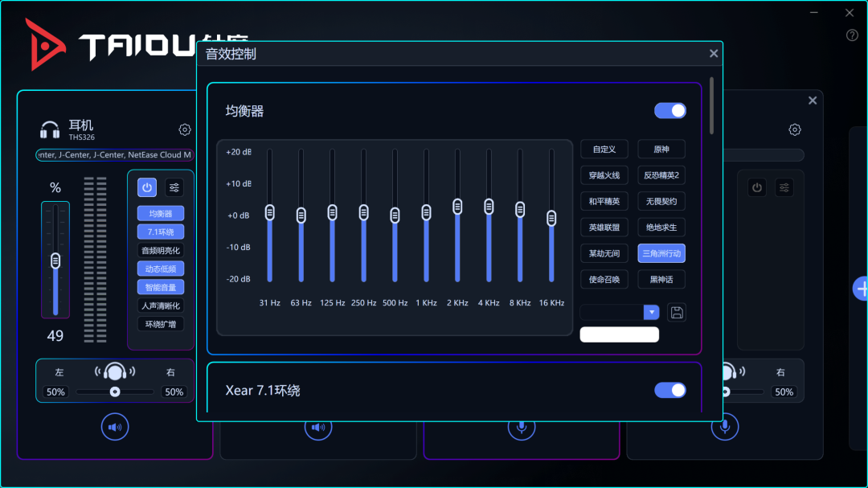Image resolution: width=868 pixels, height=488 pixels.
Task: Open headphone device settings gear
Action: (185, 129)
